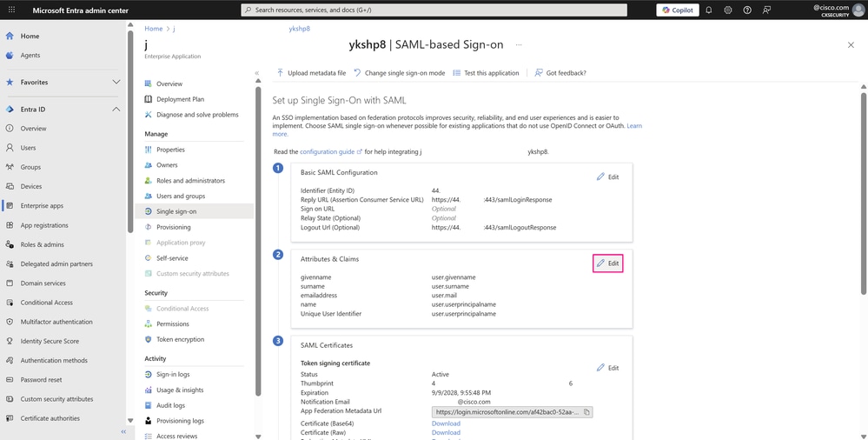Image resolution: width=868 pixels, height=440 pixels.
Task: Open Provisioning logs menu item
Action: [180, 421]
